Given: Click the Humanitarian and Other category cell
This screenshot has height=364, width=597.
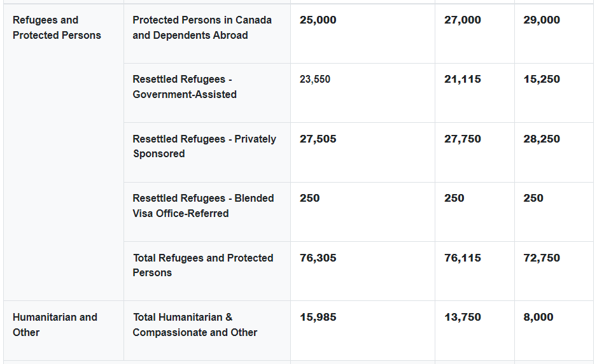Looking at the screenshot, I should 55,325.
